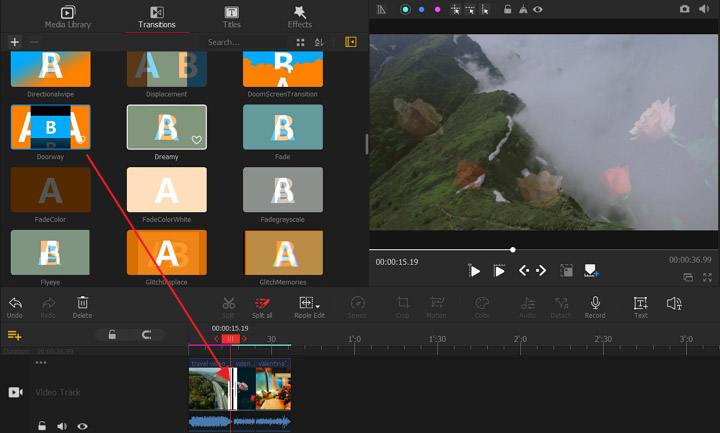
Task: Click the transitions Search field
Action: (x=245, y=42)
